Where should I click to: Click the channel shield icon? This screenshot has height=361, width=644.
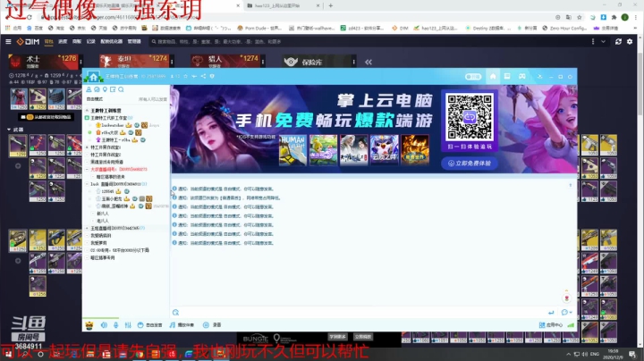coord(212,76)
